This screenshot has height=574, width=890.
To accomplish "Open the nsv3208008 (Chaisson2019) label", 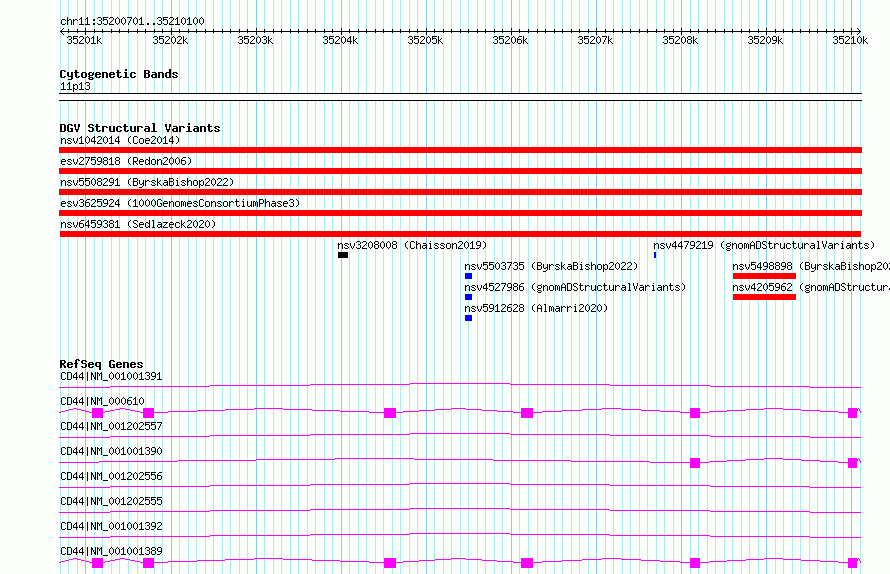I will (x=412, y=245).
